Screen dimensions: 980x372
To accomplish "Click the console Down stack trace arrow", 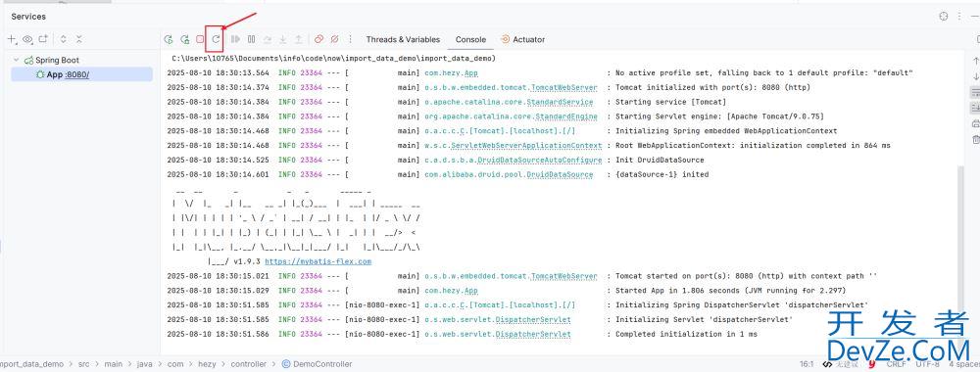I will point(975,76).
